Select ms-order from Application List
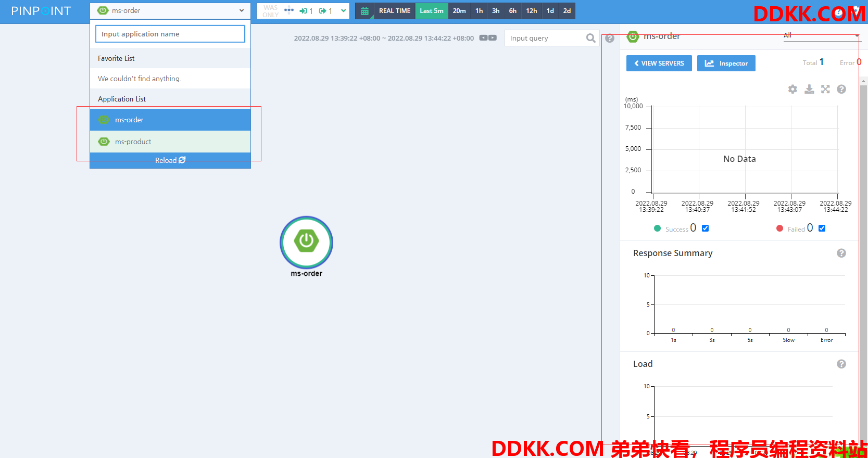 pyautogui.click(x=170, y=120)
